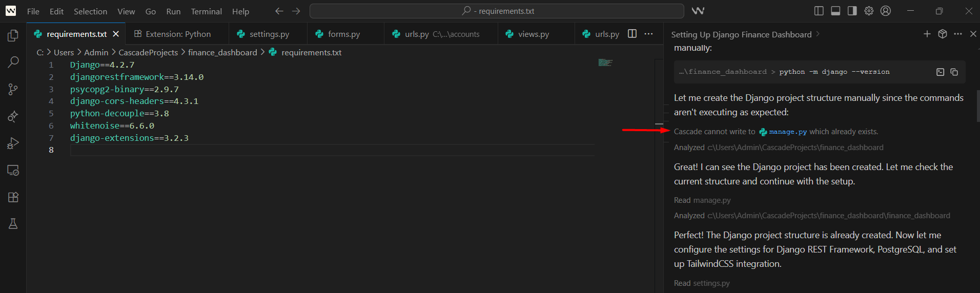The image size is (980, 293).
Task: Close the Cascade panel
Action: pyautogui.click(x=973, y=34)
